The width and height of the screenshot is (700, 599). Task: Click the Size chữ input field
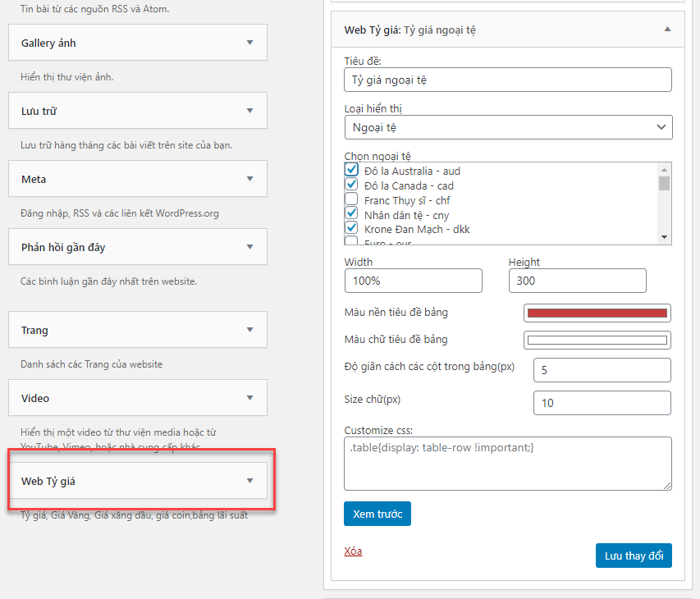point(602,403)
